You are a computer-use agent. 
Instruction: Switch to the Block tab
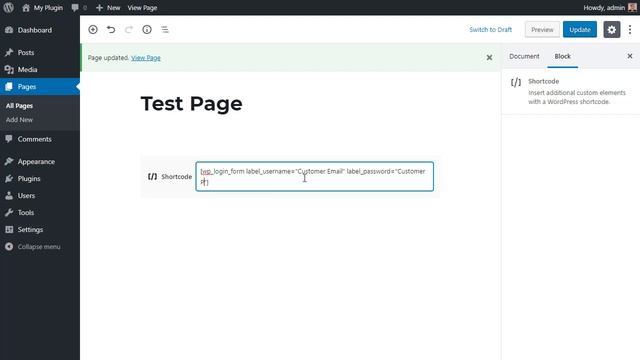click(x=562, y=56)
